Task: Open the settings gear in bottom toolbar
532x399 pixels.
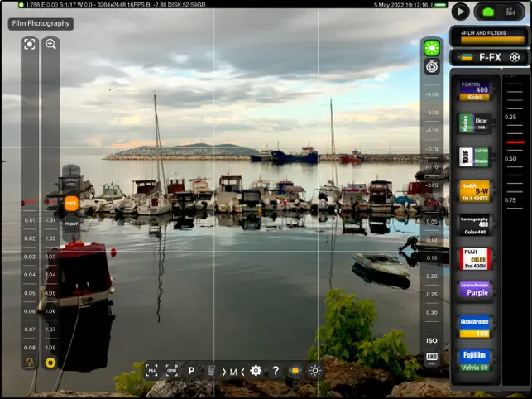Action: [256, 371]
